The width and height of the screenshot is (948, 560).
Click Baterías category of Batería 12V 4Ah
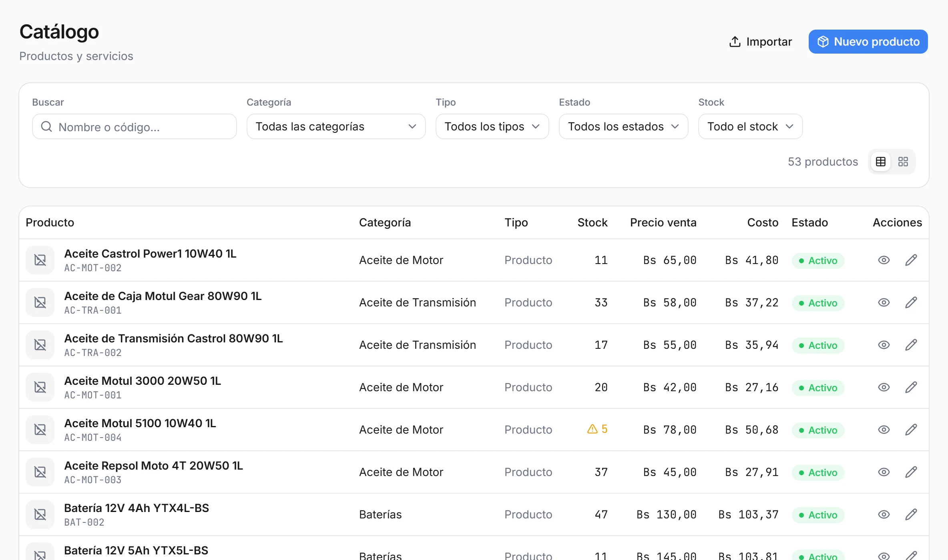click(380, 514)
